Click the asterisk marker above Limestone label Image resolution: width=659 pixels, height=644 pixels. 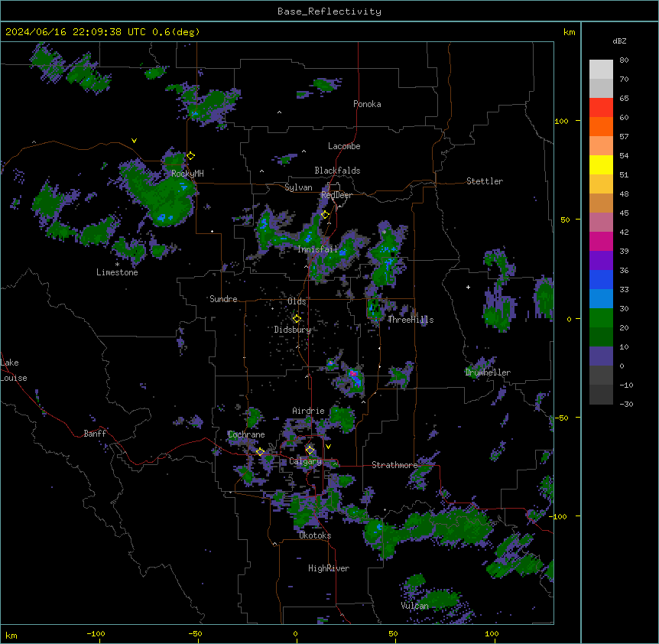tap(117, 265)
